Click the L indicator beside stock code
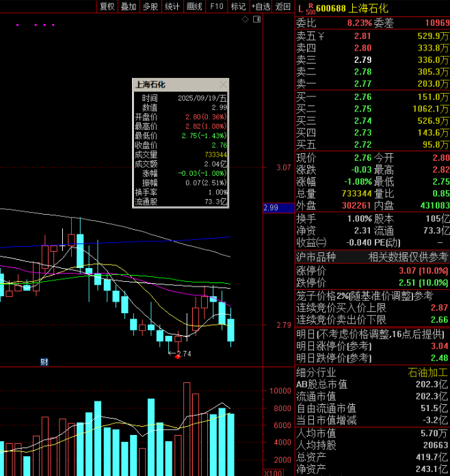Screen dimensions: 450x476 pyautogui.click(x=300, y=9)
